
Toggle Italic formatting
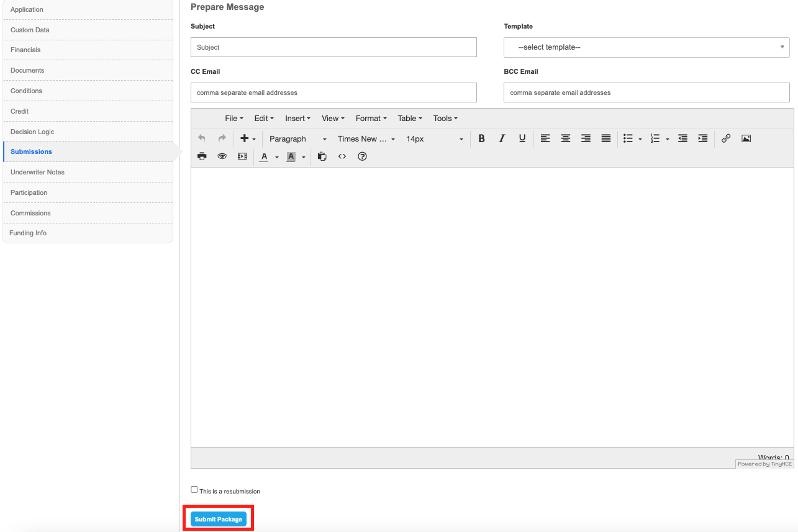click(x=502, y=138)
